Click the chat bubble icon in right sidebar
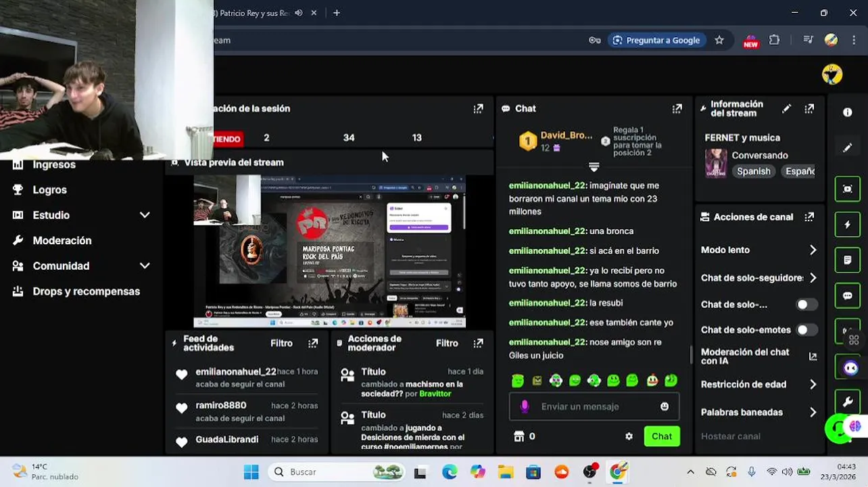The image size is (868, 487). (847, 296)
